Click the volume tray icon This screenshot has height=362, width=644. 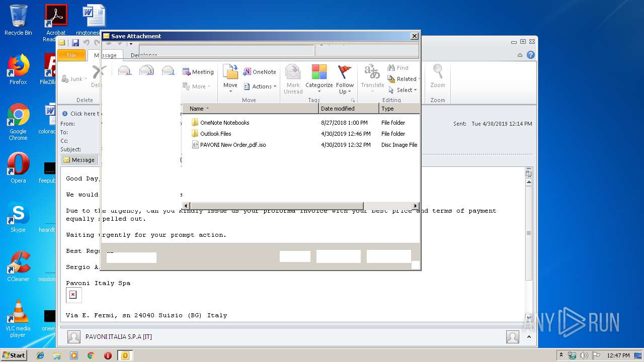(x=584, y=355)
